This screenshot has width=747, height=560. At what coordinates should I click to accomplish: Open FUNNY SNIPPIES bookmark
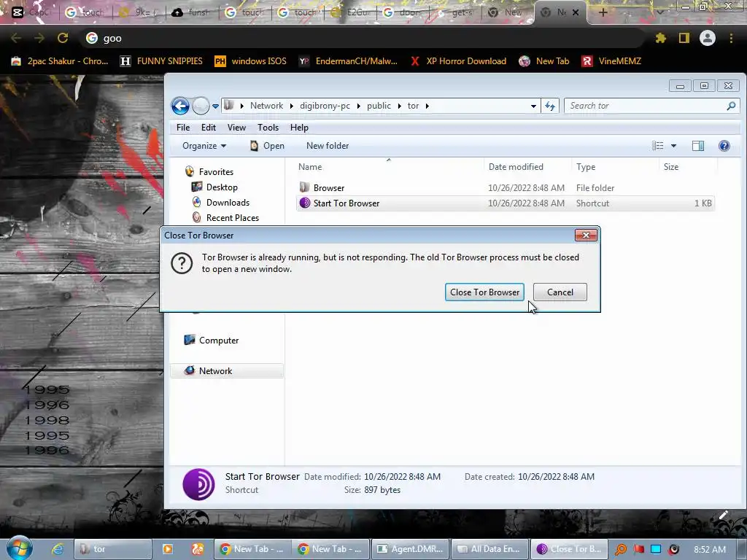[x=161, y=61]
